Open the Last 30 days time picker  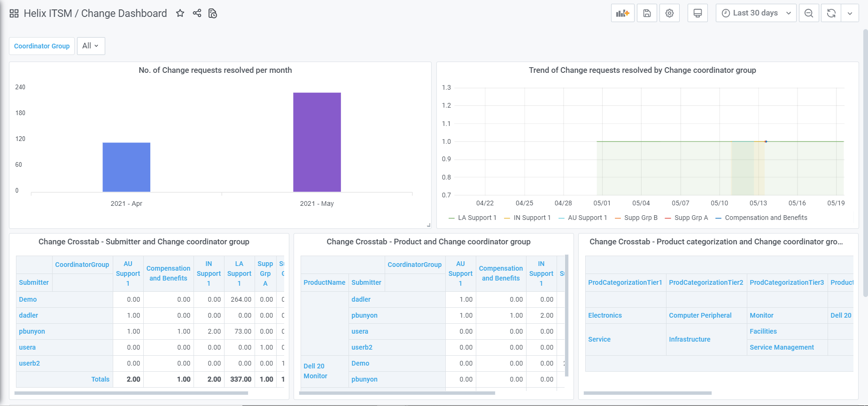756,13
